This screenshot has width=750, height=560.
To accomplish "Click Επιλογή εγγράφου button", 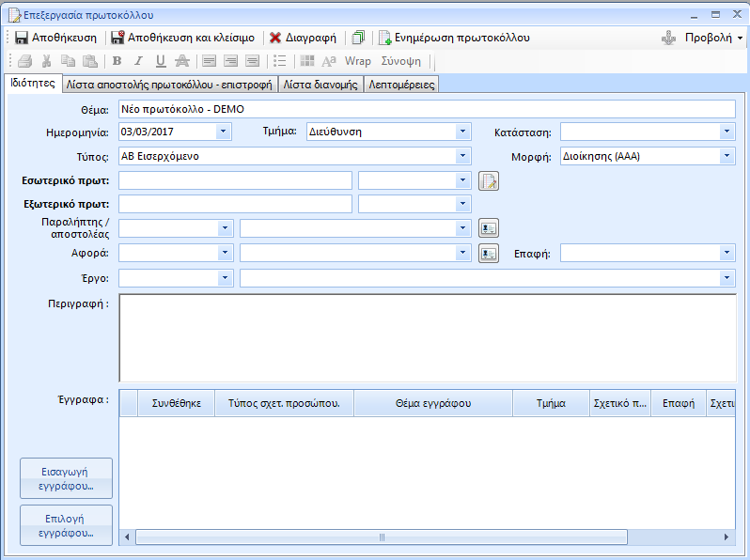I will pyautogui.click(x=66, y=524).
